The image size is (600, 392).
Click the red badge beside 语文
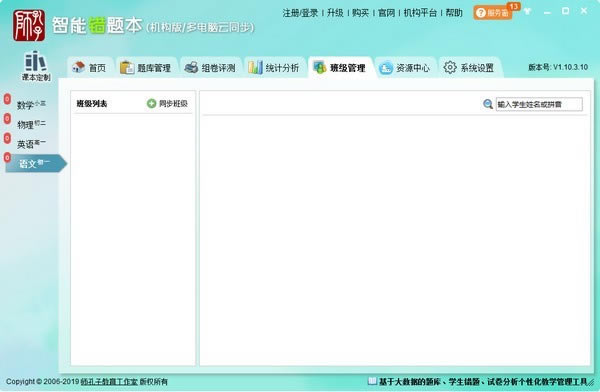(x=7, y=157)
